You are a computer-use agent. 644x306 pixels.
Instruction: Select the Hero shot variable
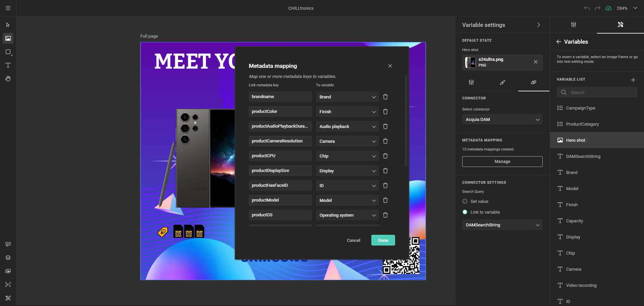point(597,140)
